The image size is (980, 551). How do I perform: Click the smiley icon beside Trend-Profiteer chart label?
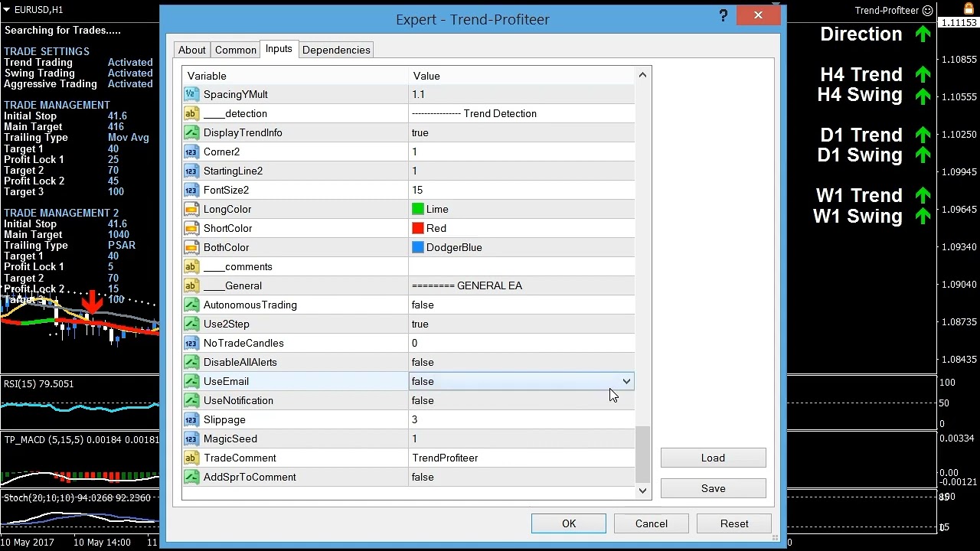pyautogui.click(x=928, y=11)
